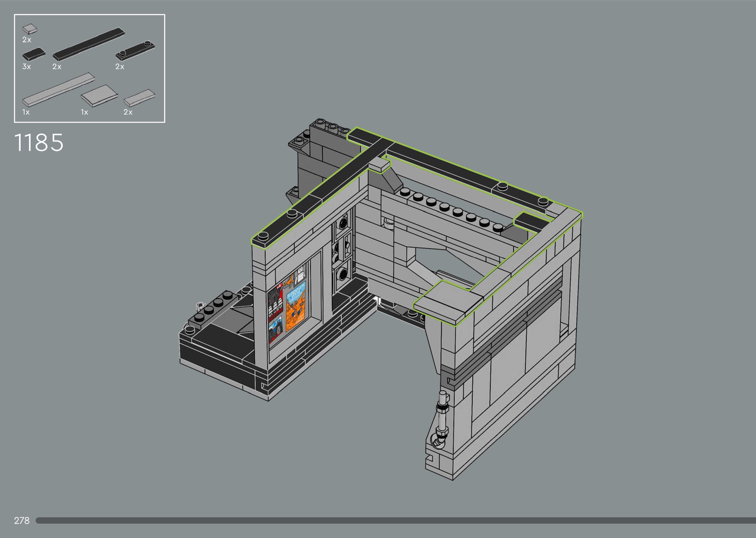Viewport: 756px width, 538px height.
Task: Click the step number 1185
Action: coord(39,143)
